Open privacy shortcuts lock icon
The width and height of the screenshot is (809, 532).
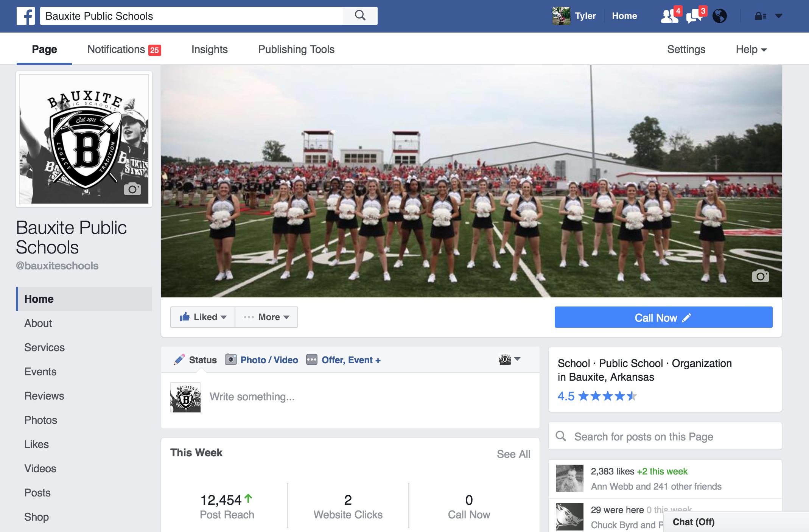pos(761,16)
